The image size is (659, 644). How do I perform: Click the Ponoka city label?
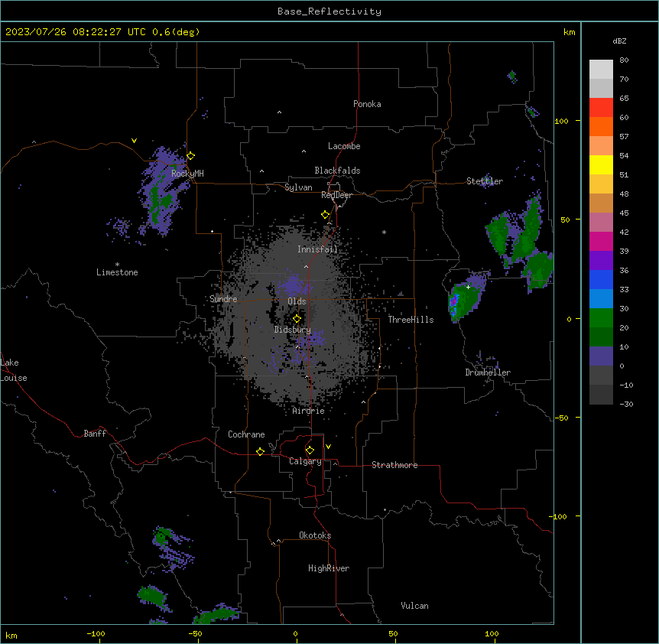pos(367,104)
